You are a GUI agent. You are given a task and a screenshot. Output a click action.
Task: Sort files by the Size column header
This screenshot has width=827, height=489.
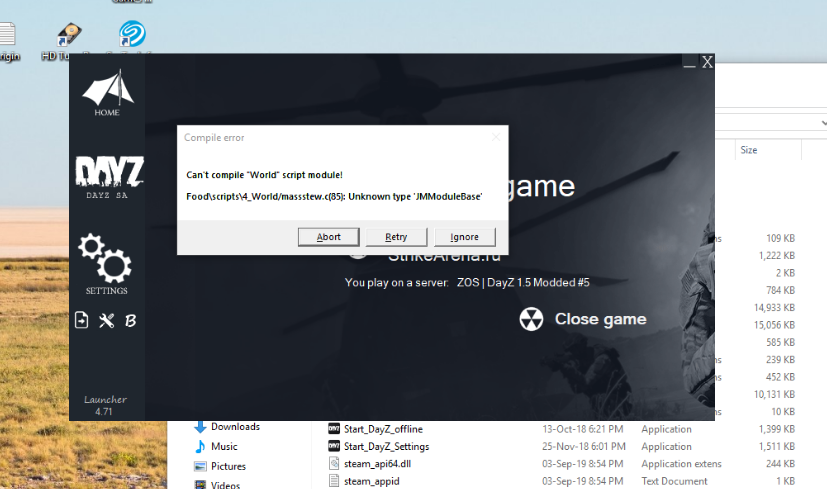pyautogui.click(x=749, y=150)
